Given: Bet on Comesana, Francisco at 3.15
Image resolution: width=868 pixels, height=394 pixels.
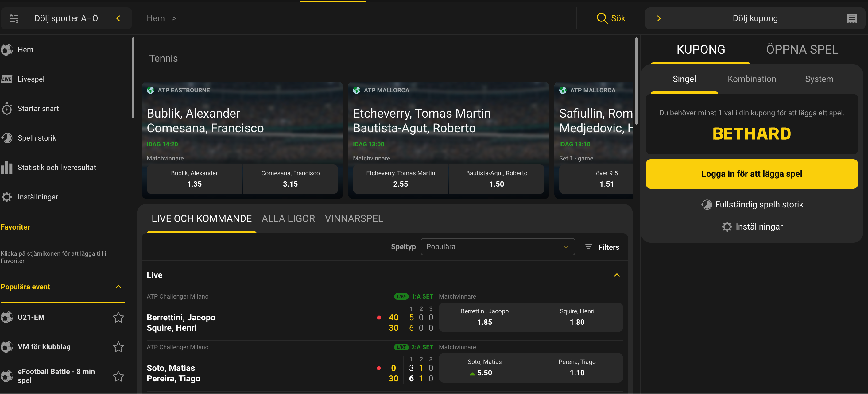Looking at the screenshot, I should [290, 179].
